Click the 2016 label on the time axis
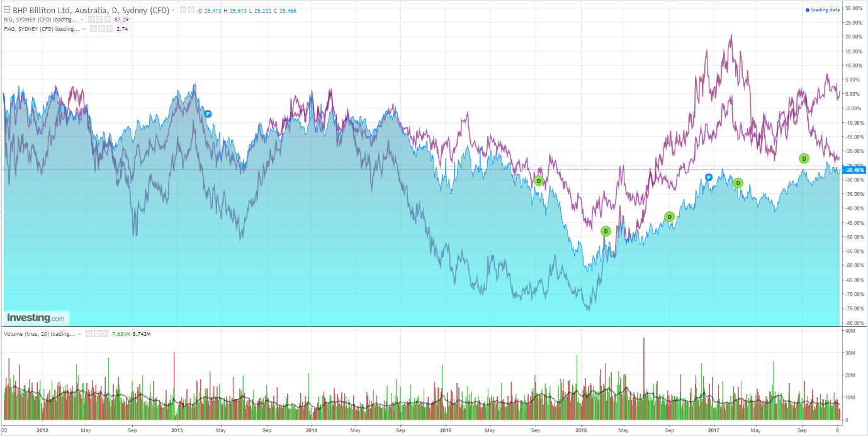 580,431
